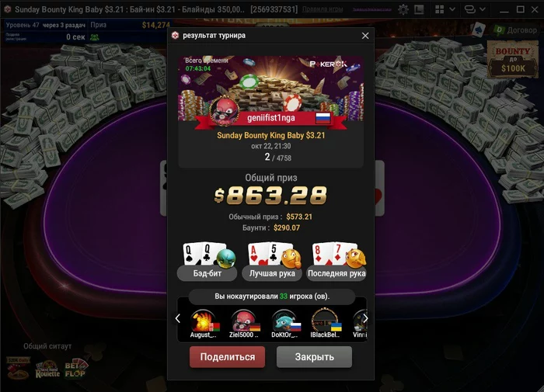
Task: Click the blue spade card icon
Action: pos(479,29)
